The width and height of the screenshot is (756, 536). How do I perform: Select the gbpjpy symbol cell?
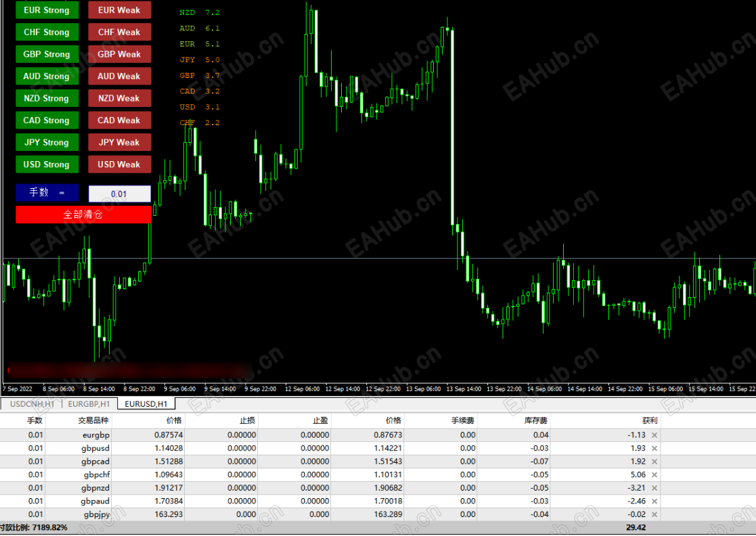coord(96,515)
